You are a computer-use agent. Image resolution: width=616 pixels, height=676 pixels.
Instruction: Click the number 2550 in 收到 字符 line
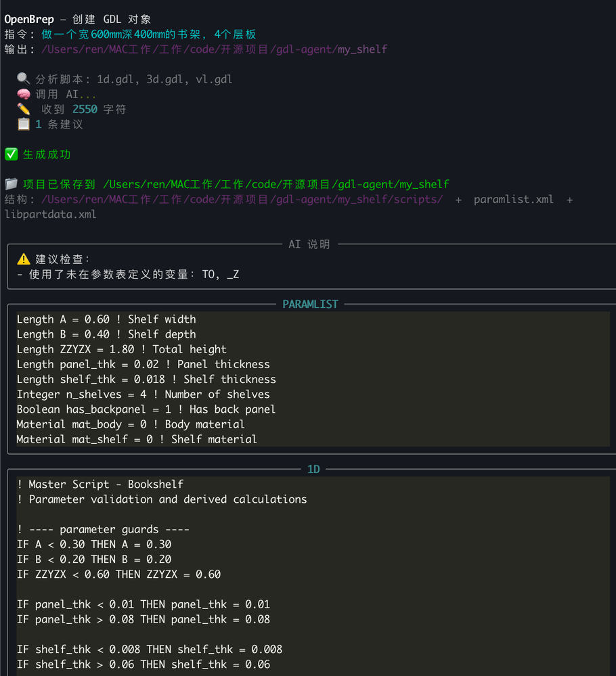click(x=85, y=109)
